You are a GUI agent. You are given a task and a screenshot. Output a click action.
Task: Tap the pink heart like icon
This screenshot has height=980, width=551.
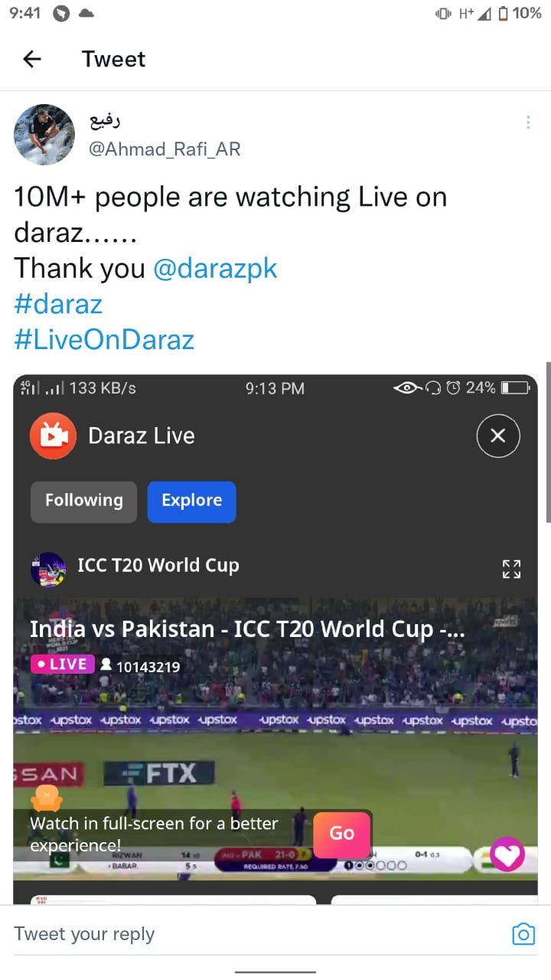(507, 854)
